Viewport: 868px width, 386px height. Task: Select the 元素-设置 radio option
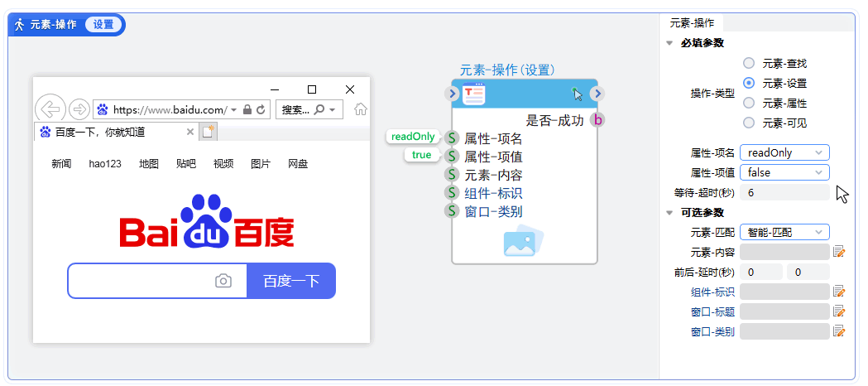pyautogui.click(x=749, y=83)
